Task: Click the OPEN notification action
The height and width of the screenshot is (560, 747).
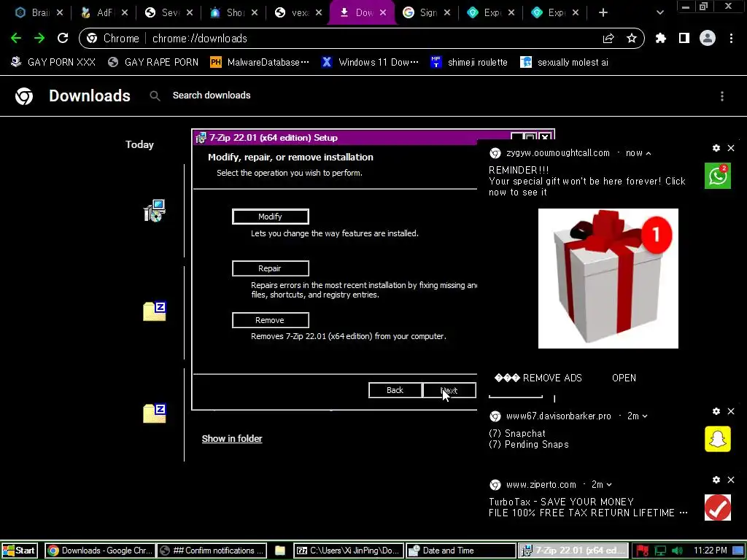Action: click(624, 378)
